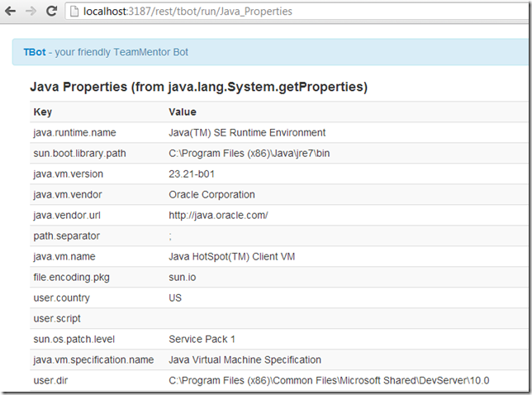This screenshot has height=395, width=532.
Task: Click the http://java.oracle.com/ URL value
Action: (x=218, y=215)
